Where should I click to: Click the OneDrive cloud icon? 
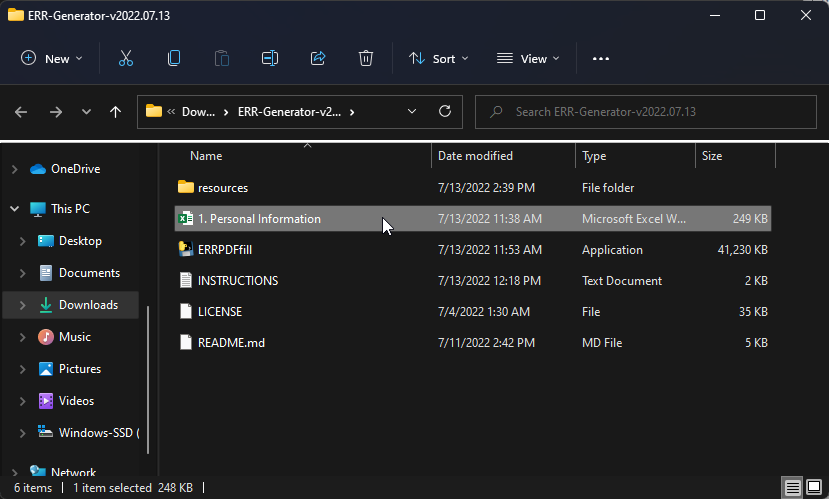click(38, 169)
